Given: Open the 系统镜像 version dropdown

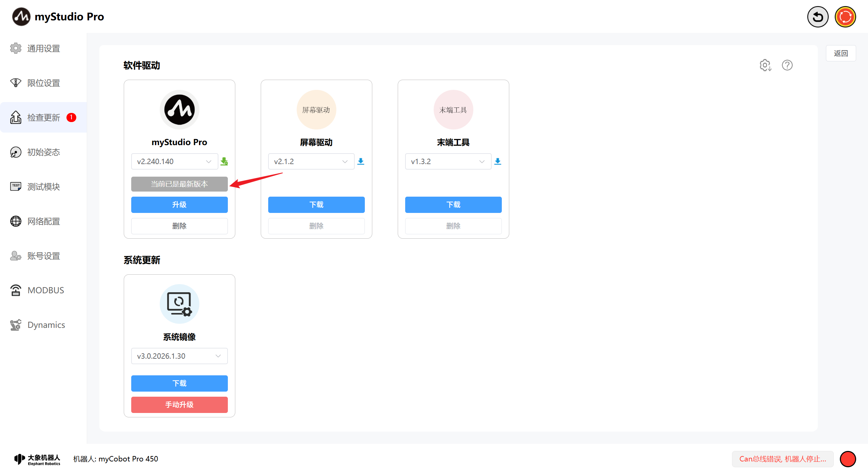Looking at the screenshot, I should [179, 356].
